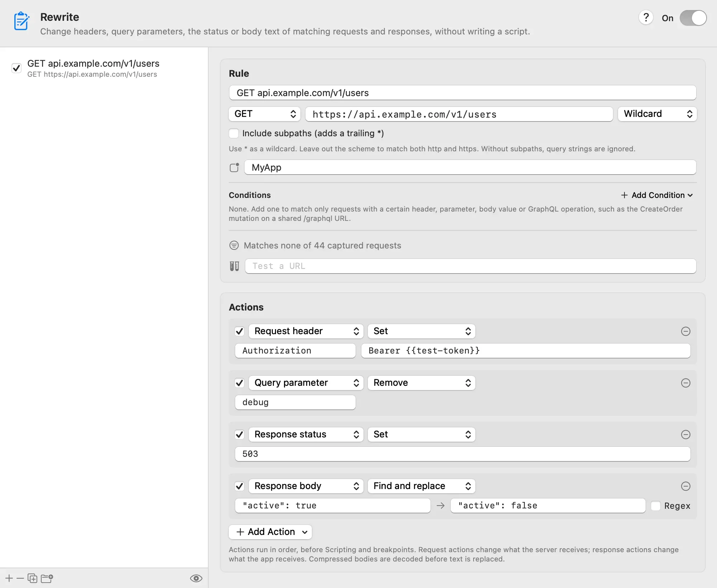Toggle the eye visibility icon in sidebar
The image size is (717, 588).
(x=196, y=578)
